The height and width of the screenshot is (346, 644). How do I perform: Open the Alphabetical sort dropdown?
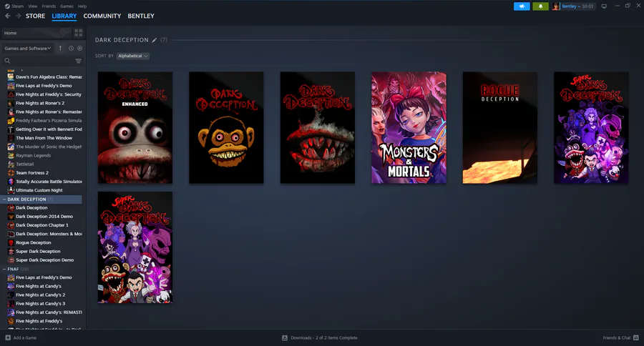(132, 56)
